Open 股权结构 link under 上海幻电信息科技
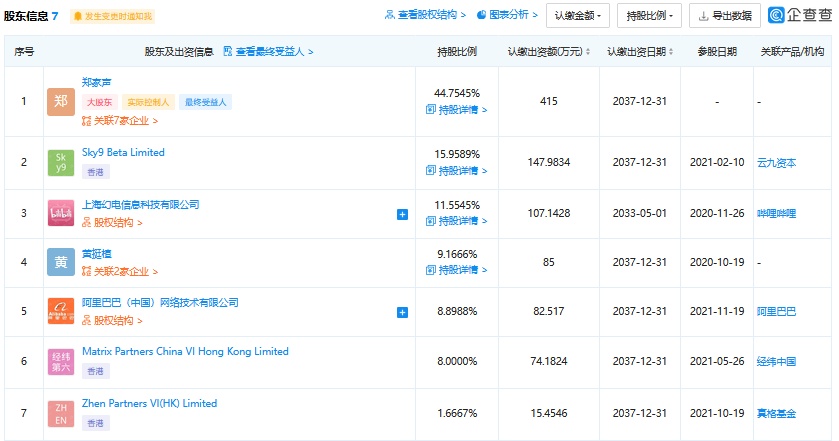839x441 pixels. 112,223
